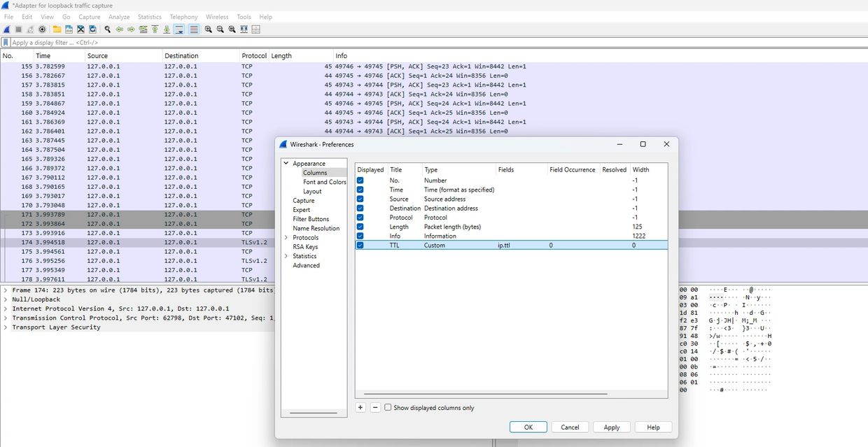Open a capture file with folder icon
The height and width of the screenshot is (447, 868).
(x=57, y=29)
